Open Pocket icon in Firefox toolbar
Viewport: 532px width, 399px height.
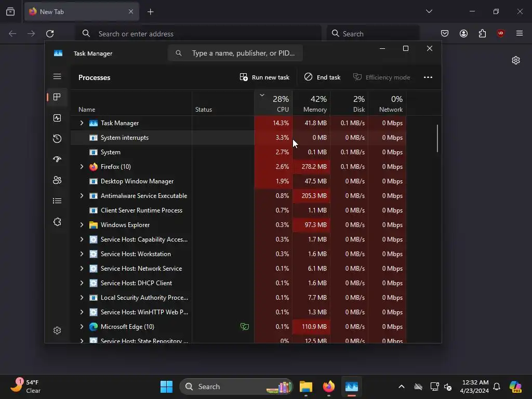pyautogui.click(x=445, y=33)
